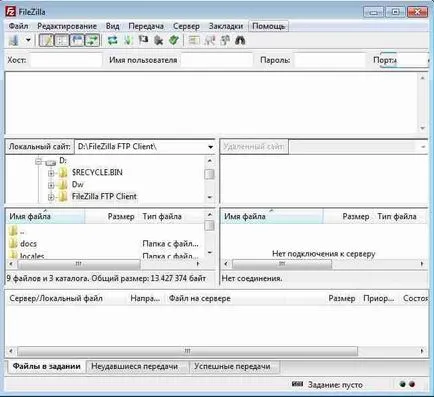
Task: Open the Закладки menu
Action: (x=226, y=26)
